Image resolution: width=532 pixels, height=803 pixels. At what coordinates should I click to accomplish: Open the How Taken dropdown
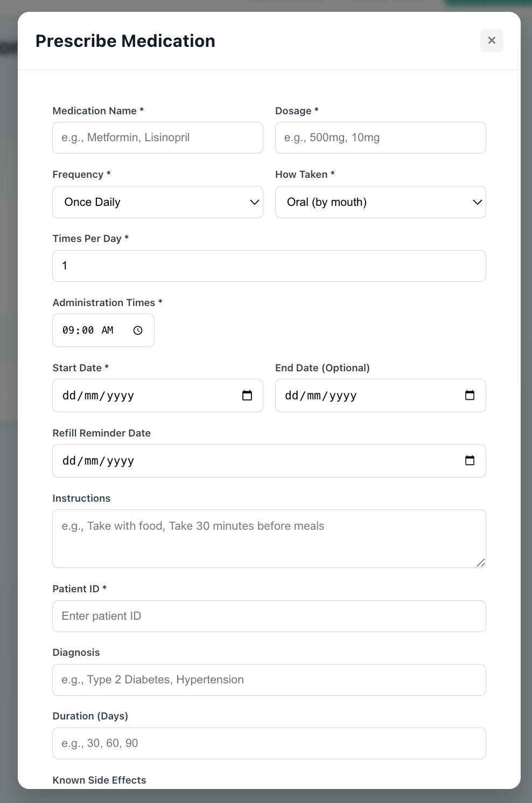[x=381, y=202]
